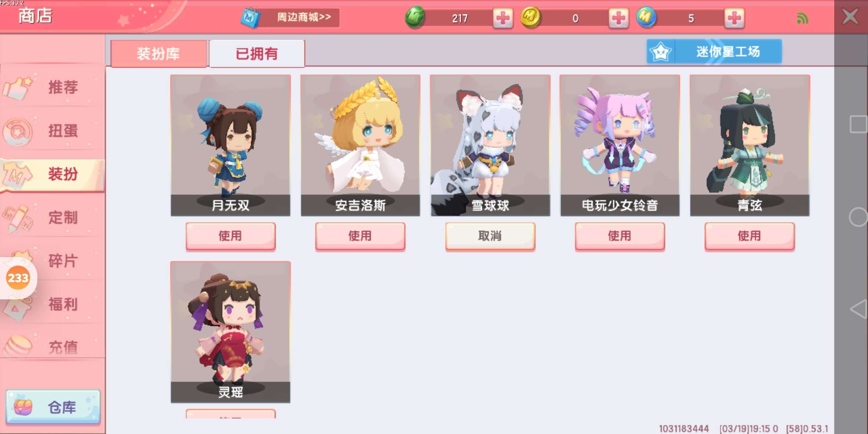868x434 pixels.
Task: Open the 迷你星工场 star workshop
Action: 714,51
